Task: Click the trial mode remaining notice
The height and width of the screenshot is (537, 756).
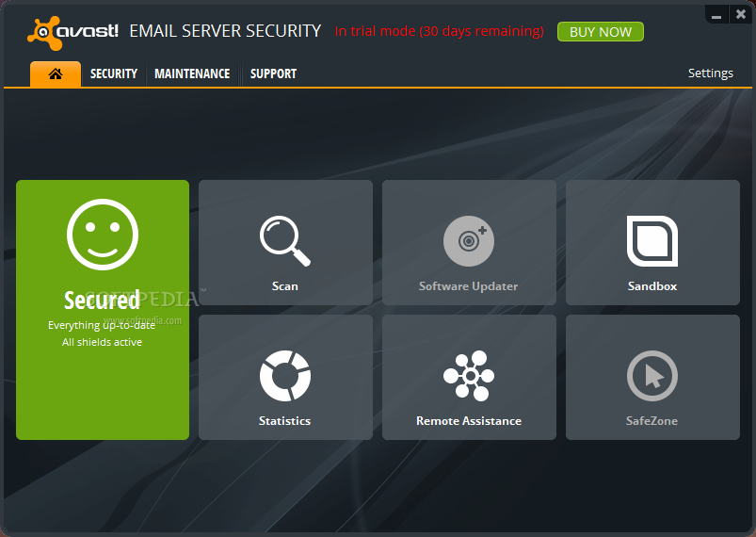Action: pyautogui.click(x=440, y=31)
